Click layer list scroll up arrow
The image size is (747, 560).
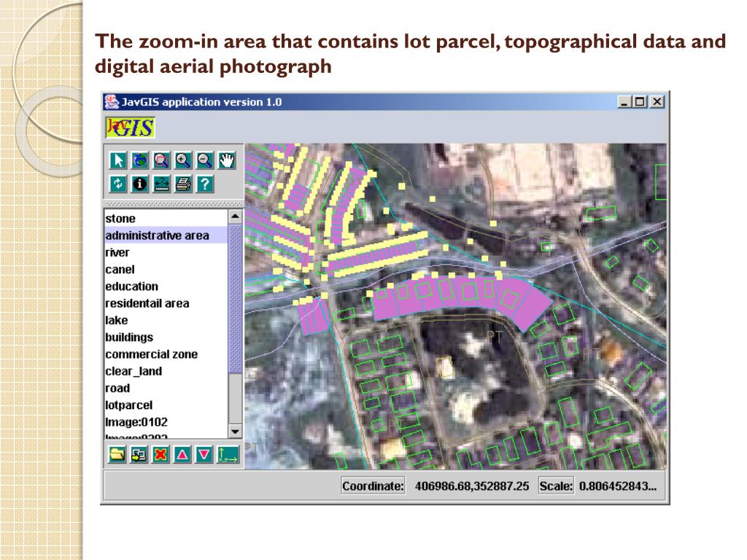tap(235, 217)
